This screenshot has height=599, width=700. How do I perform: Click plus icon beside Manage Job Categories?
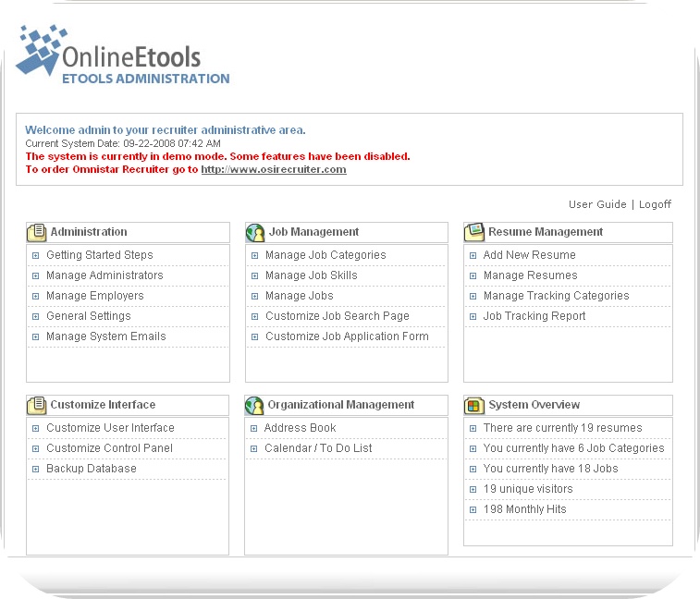point(254,256)
